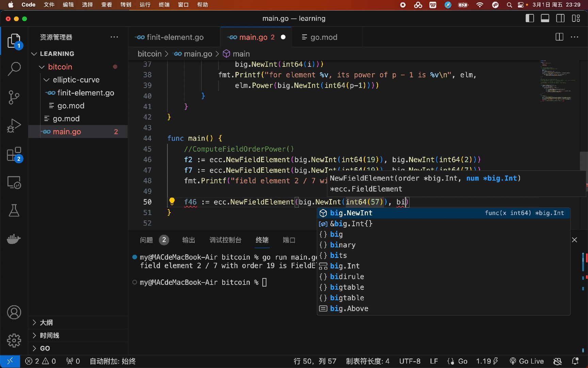Screen dimensions: 588x368
Task: Click the editor minimap
Action: coord(558,81)
